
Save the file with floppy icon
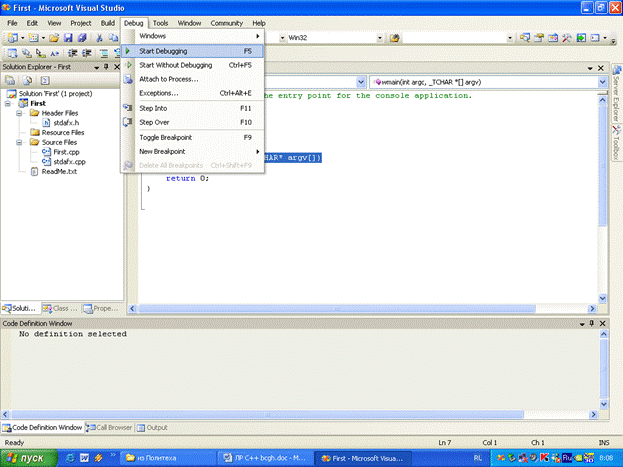[68, 38]
